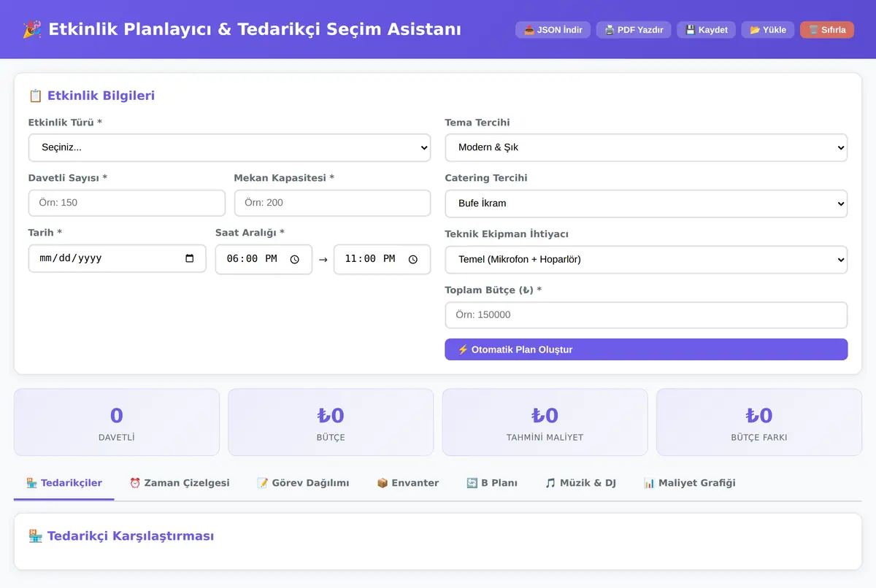
Task: Open the Etkinlik Türü dropdown
Action: (x=229, y=147)
